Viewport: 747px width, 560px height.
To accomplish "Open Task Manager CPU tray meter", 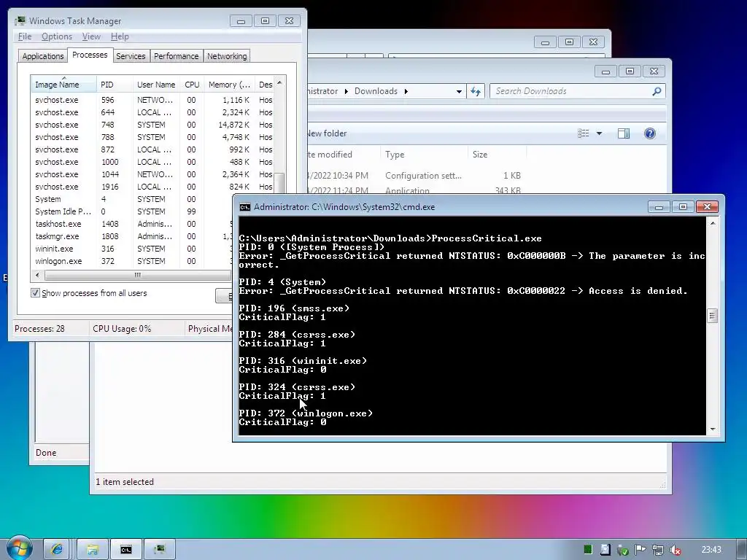I will click(588, 550).
